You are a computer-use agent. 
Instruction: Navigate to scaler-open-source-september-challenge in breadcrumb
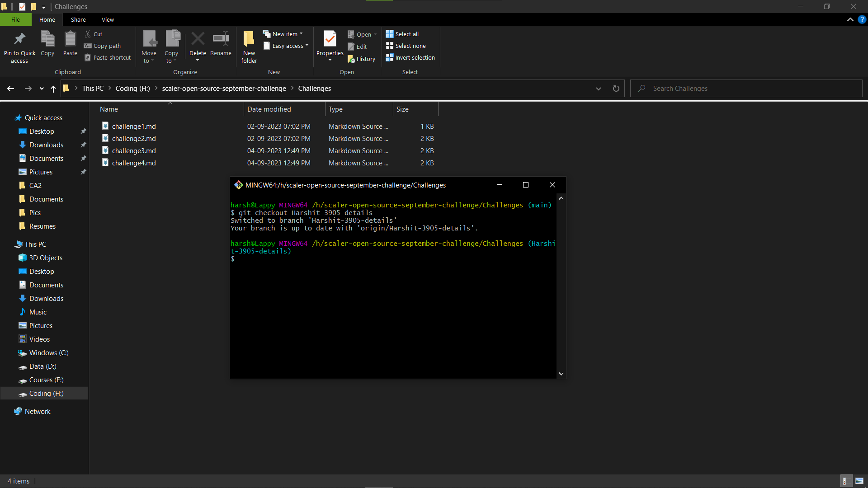224,88
